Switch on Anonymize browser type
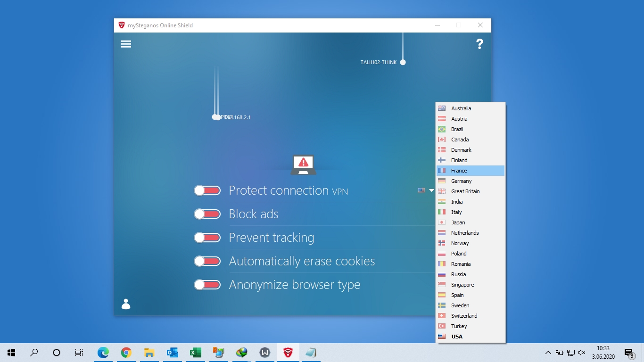 pyautogui.click(x=207, y=285)
